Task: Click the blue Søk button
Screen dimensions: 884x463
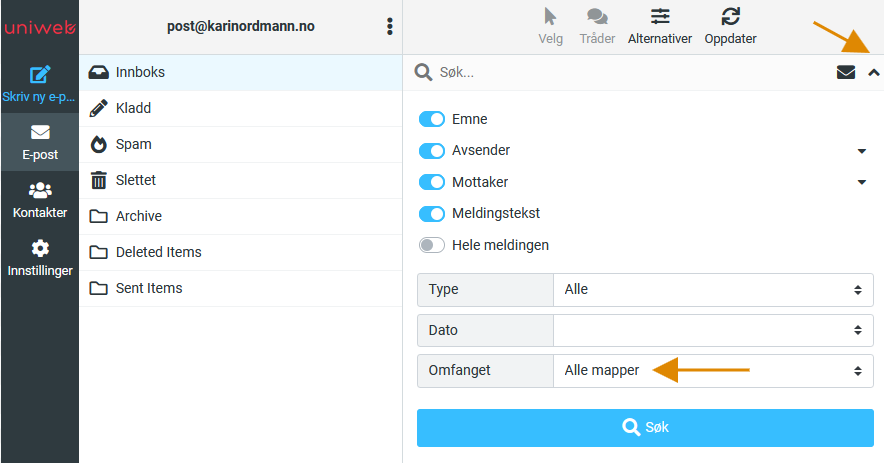Action: point(645,428)
